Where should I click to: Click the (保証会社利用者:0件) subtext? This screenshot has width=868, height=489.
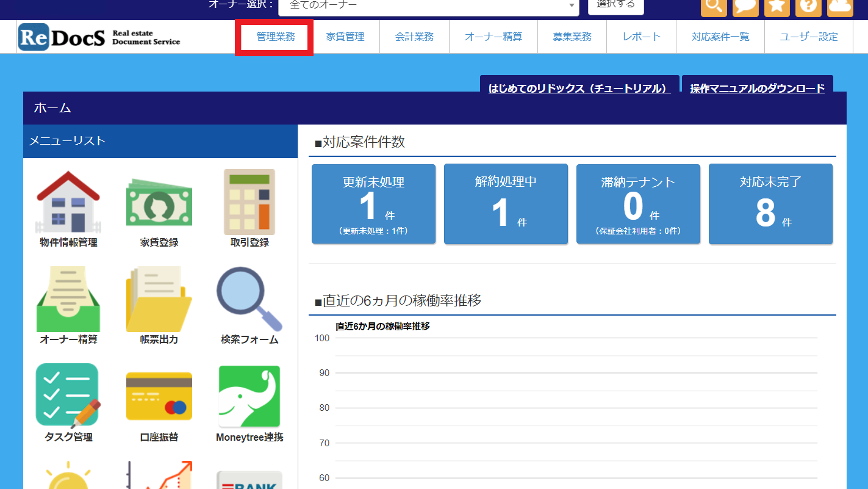(x=639, y=231)
